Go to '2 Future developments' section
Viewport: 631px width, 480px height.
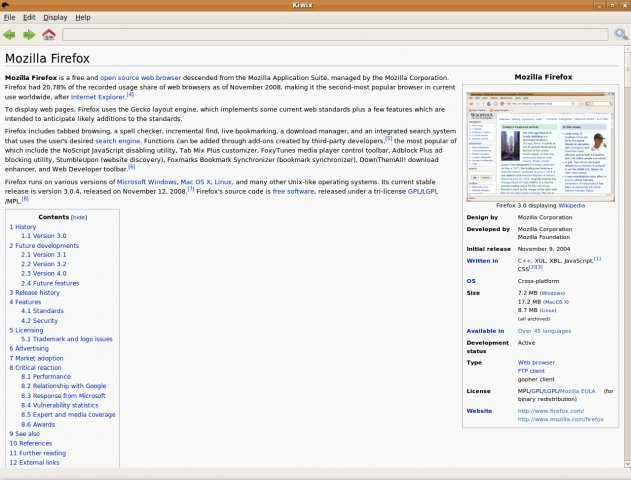tap(44, 245)
